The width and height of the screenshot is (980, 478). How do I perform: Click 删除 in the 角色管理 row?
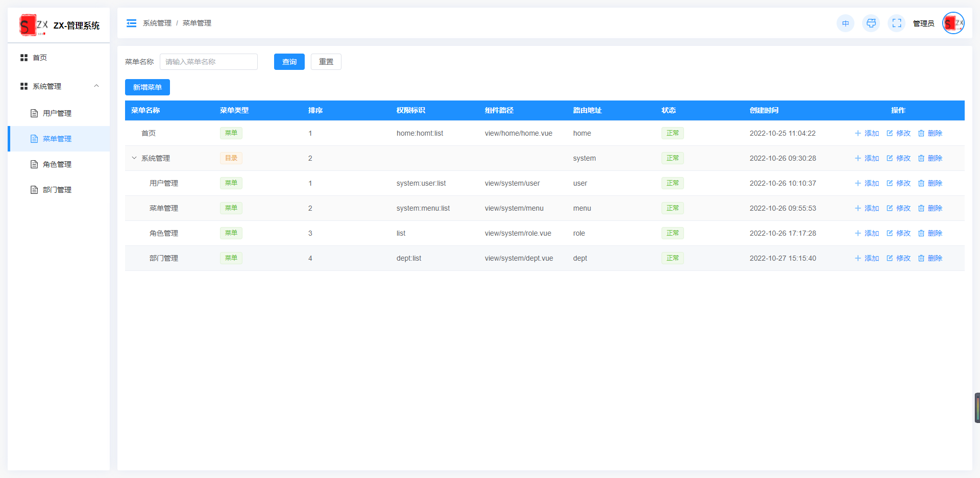point(930,233)
